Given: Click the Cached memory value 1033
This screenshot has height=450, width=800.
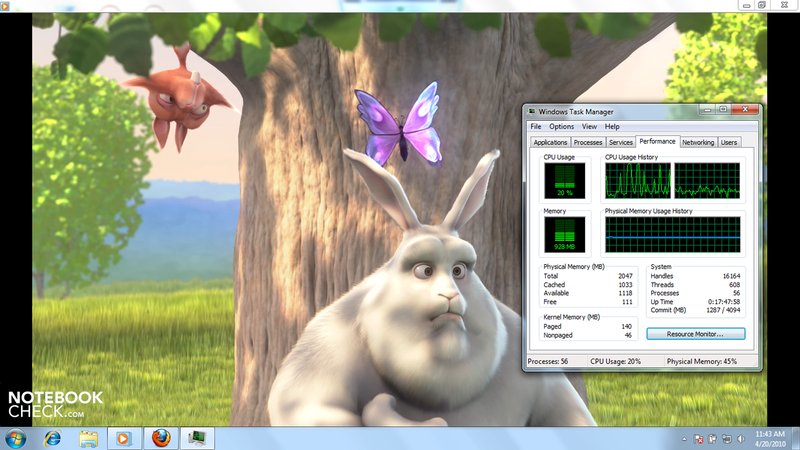Looking at the screenshot, I should click(x=625, y=285).
